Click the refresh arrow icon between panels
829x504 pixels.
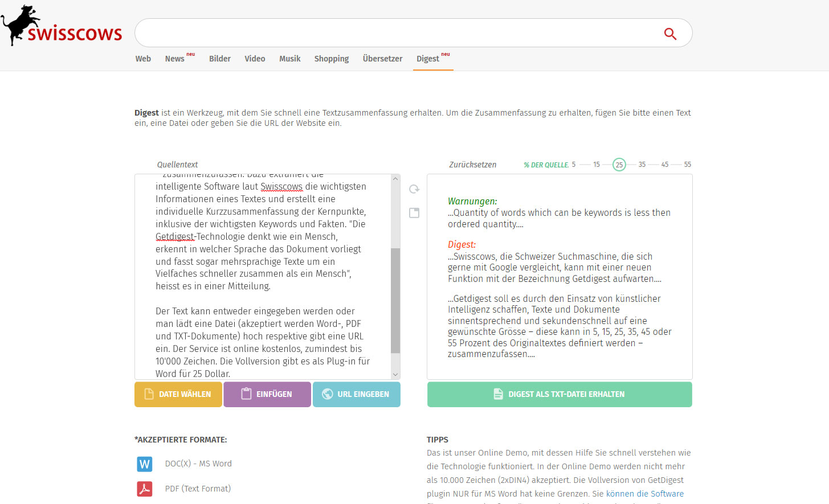(x=414, y=189)
